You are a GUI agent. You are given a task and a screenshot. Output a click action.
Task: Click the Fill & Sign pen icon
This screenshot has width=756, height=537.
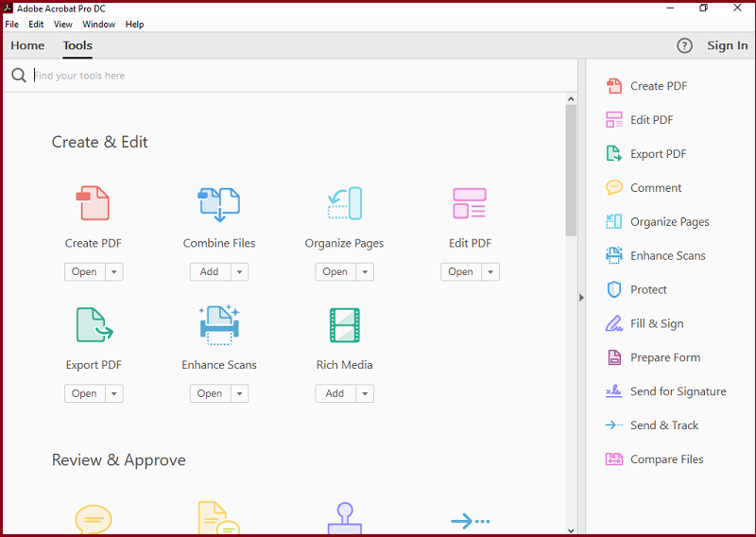[613, 323]
